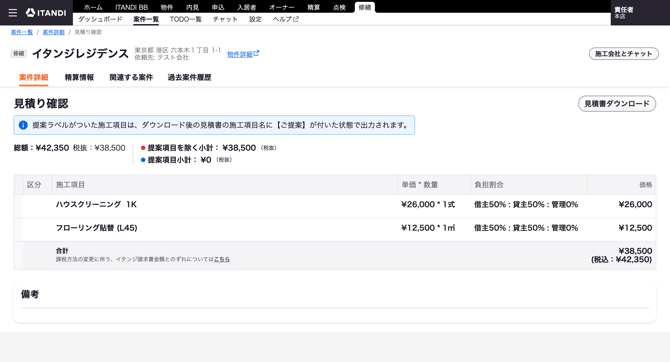670x362 pixels.
Task: Click 提案項目を除く小計 ¥38,500 text
Action: click(x=201, y=148)
